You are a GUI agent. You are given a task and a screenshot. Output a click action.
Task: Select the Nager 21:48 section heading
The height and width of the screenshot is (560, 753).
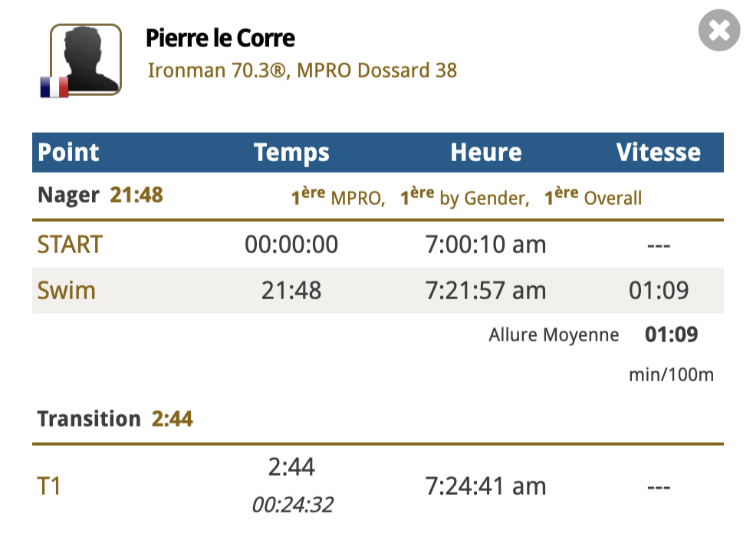100,195
